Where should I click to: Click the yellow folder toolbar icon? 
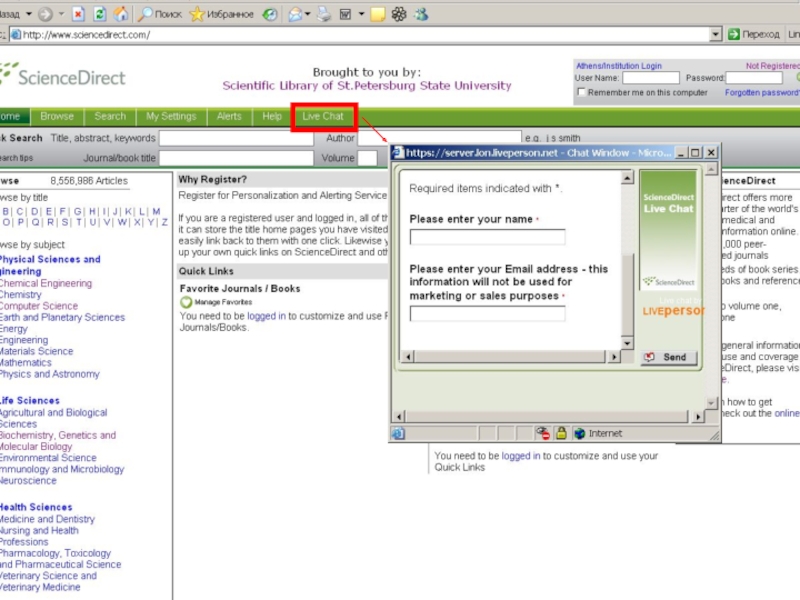click(378, 14)
